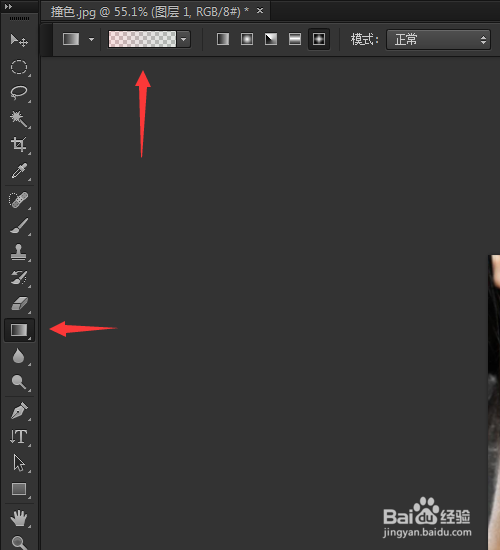
Task: Select the Clone Stamp tool
Action: click(19, 252)
